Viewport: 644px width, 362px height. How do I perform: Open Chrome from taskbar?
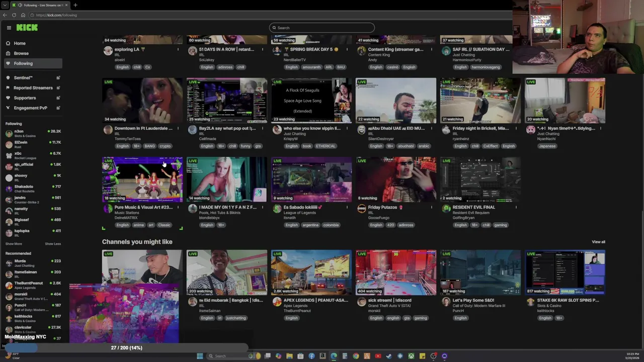point(356,356)
